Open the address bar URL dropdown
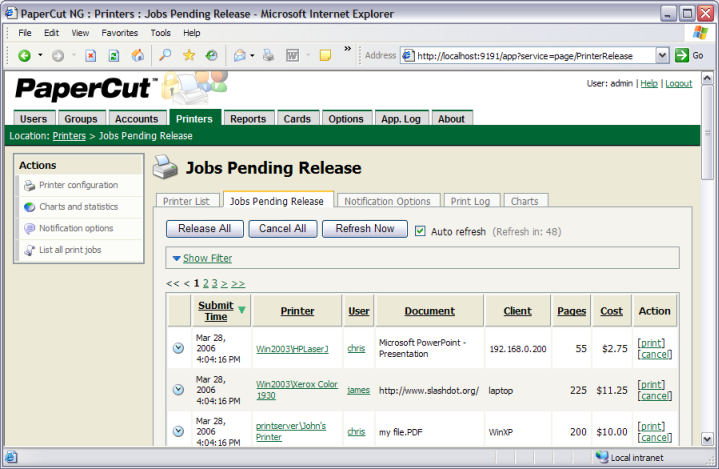 [x=662, y=56]
